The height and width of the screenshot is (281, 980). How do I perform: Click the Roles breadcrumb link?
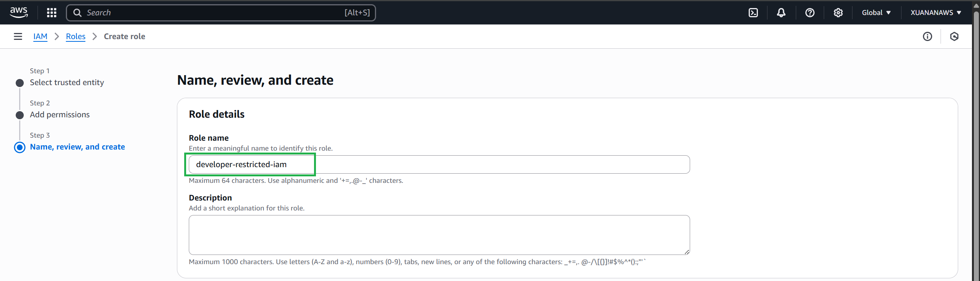point(75,36)
